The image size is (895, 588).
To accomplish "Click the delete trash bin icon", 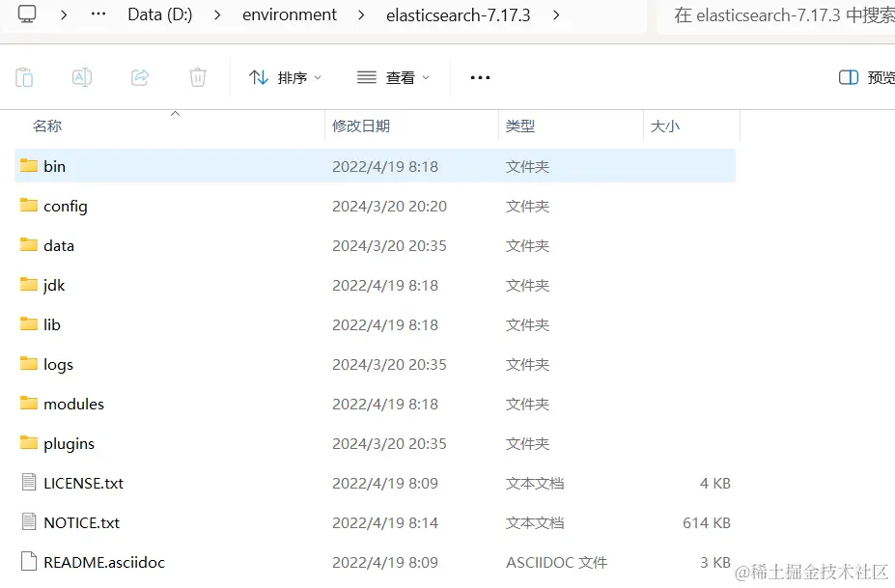I will coord(198,77).
